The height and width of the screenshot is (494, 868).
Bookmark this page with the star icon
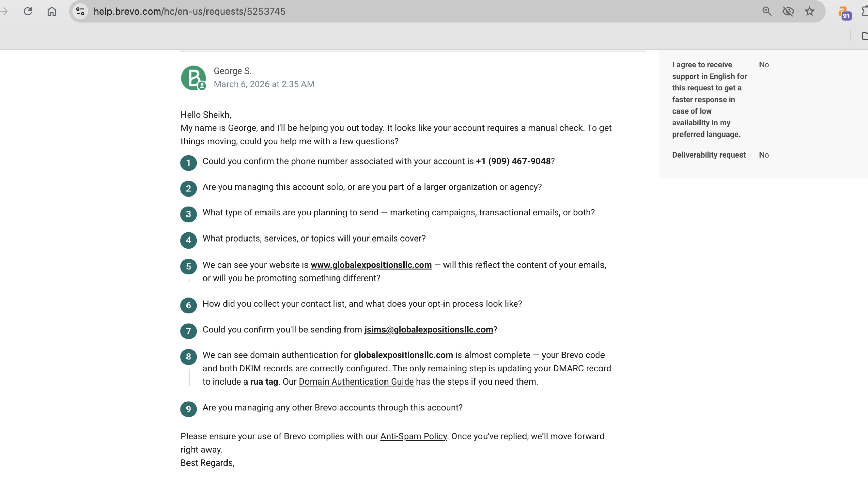[x=809, y=12]
